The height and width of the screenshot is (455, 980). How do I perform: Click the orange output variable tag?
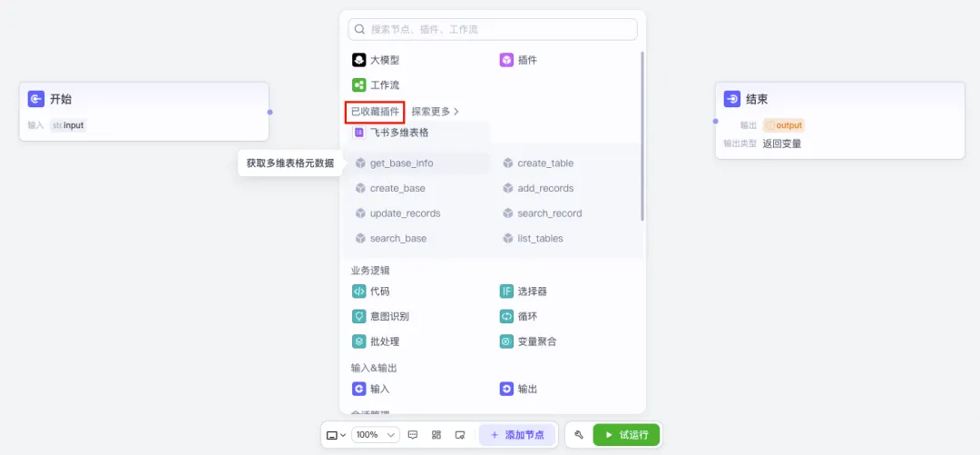(x=784, y=125)
